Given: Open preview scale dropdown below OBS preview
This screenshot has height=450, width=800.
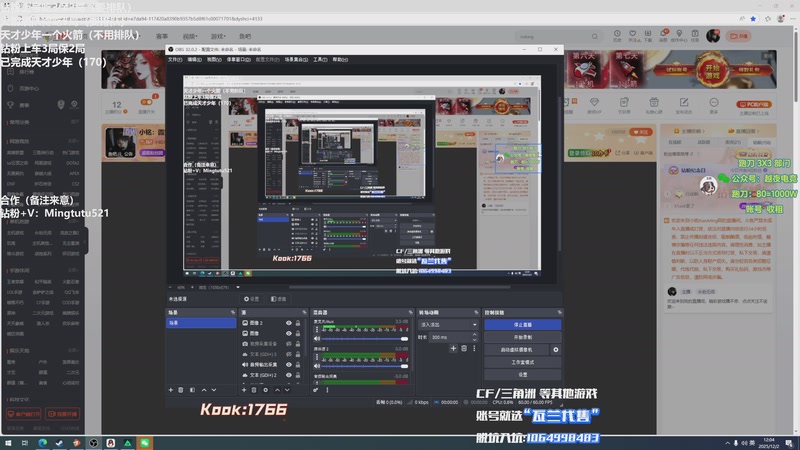Looking at the screenshot, I should 238,287.
